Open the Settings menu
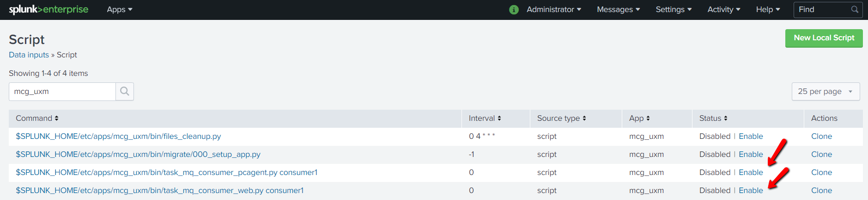This screenshot has height=200, width=868. (x=674, y=10)
